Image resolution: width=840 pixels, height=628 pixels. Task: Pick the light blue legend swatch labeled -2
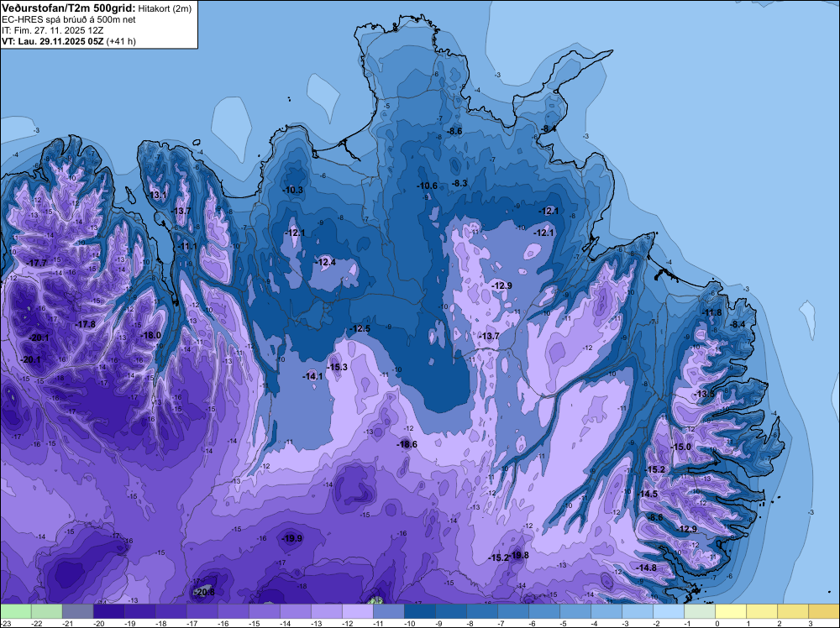click(668, 611)
